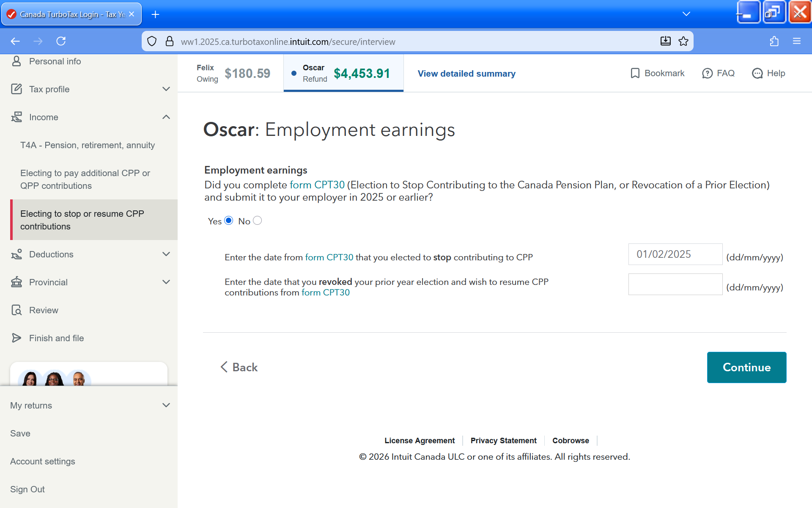
Task: Open the View detailed summary link
Action: tap(466, 74)
